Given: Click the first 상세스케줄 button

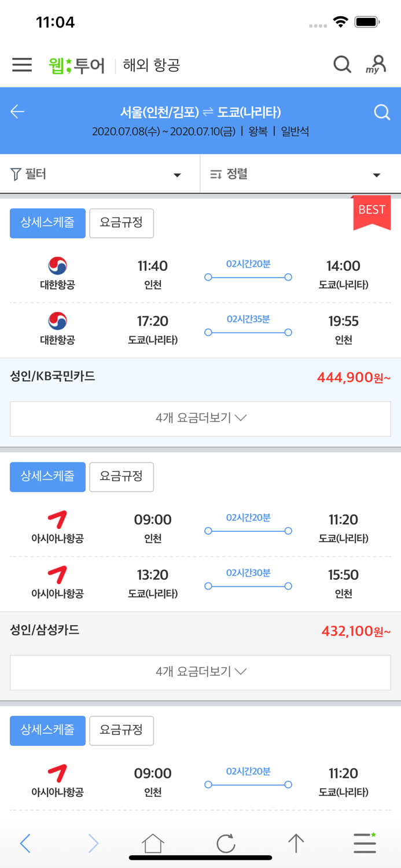Looking at the screenshot, I should (47, 223).
